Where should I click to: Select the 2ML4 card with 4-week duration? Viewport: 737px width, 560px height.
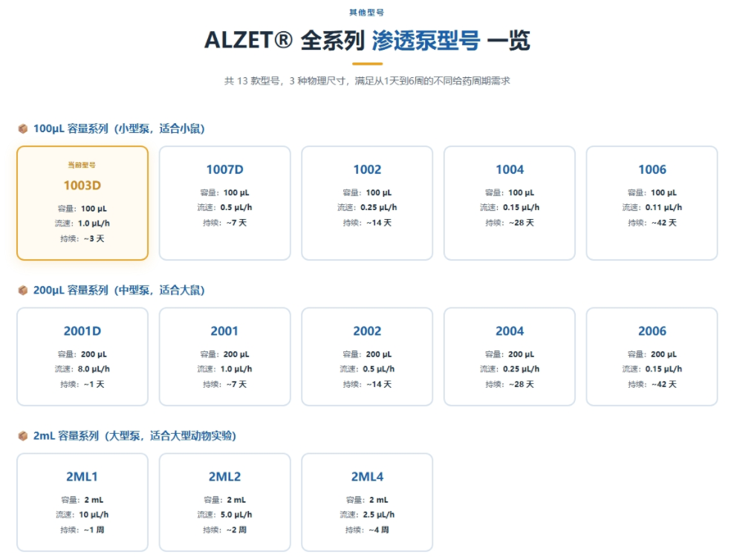click(367, 501)
